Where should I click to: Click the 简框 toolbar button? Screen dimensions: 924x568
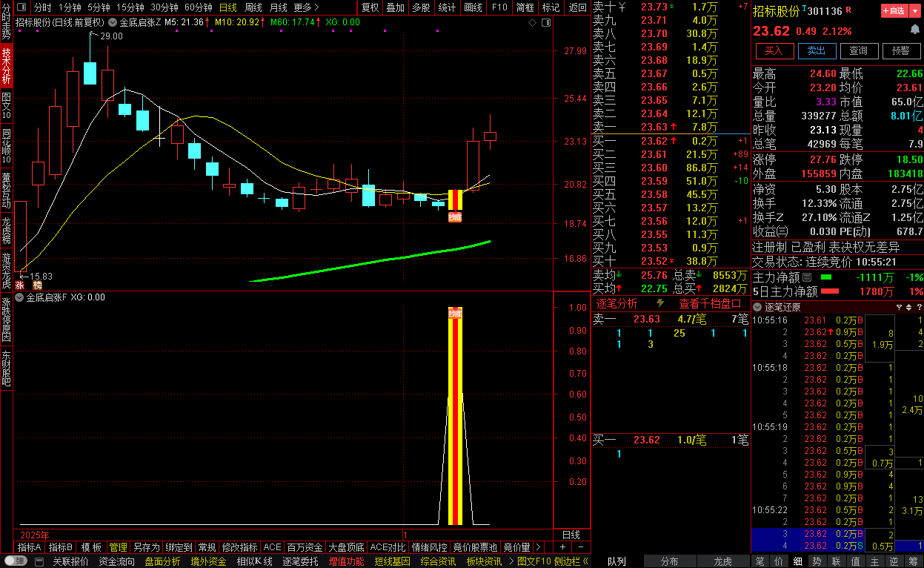(525, 7)
